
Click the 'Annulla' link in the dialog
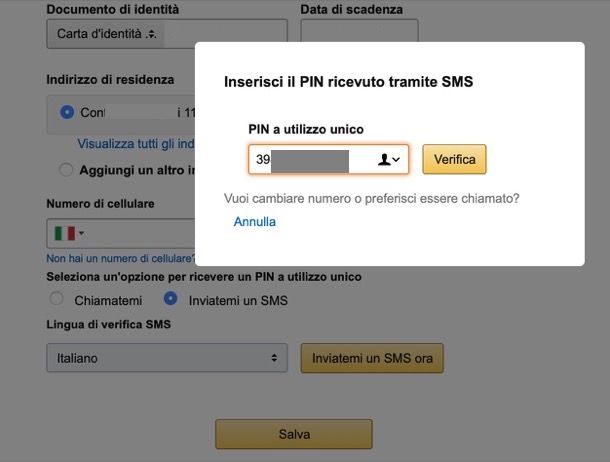254,222
